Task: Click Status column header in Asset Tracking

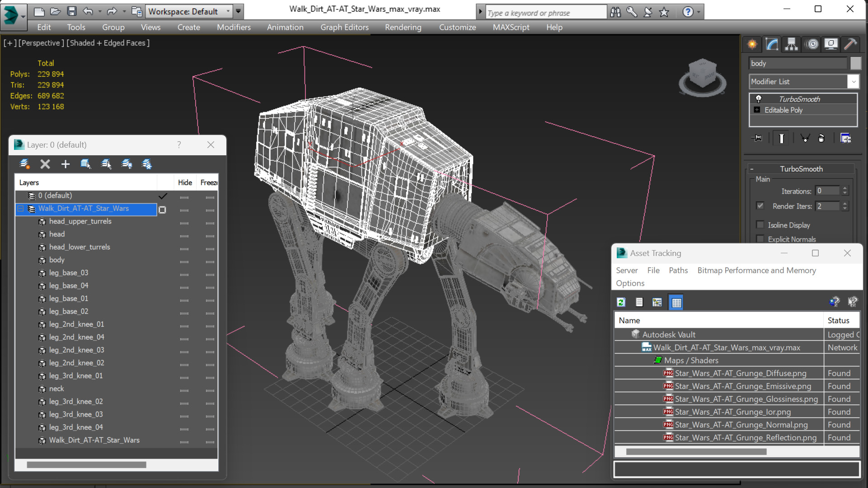Action: (x=841, y=320)
